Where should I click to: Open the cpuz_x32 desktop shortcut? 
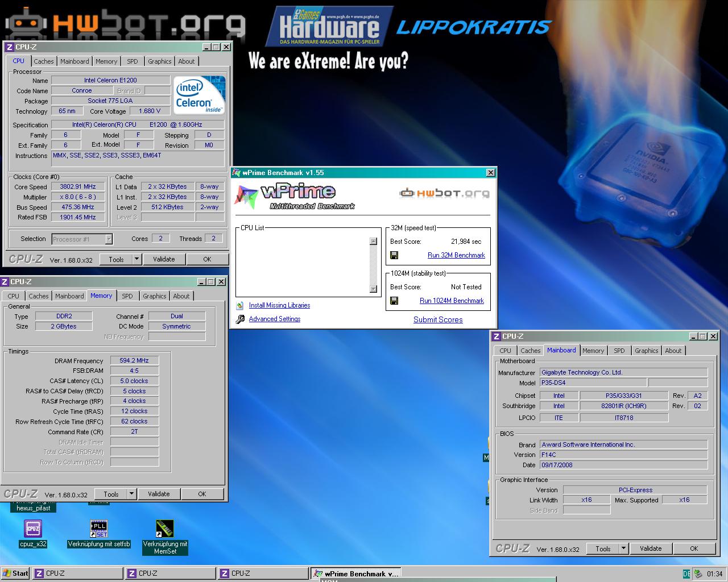pos(33,529)
